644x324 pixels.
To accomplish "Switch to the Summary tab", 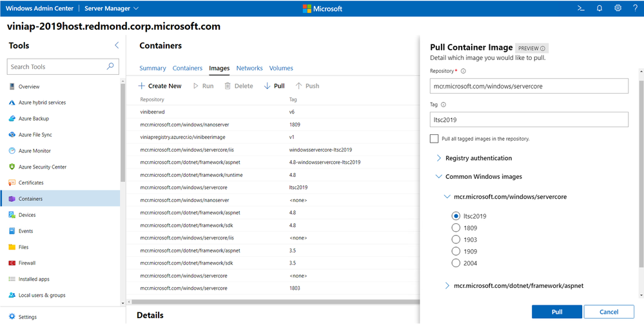I will [152, 68].
